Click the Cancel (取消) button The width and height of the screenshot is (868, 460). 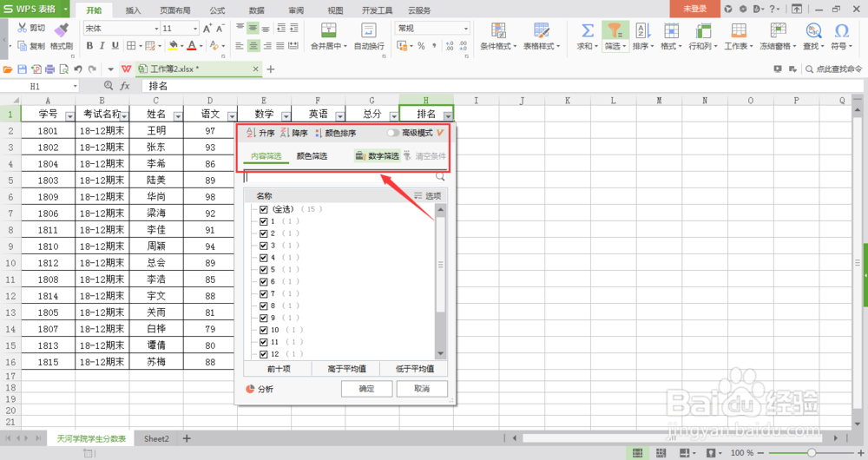[422, 389]
